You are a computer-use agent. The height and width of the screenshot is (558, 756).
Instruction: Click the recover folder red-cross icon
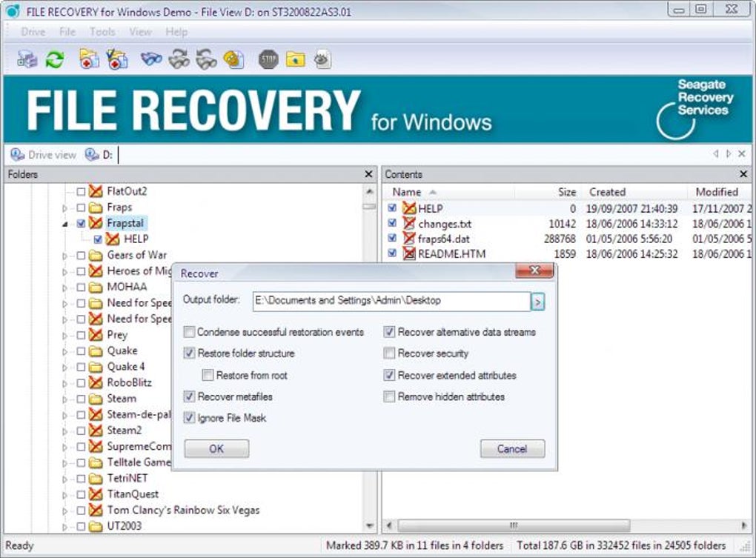pos(89,60)
